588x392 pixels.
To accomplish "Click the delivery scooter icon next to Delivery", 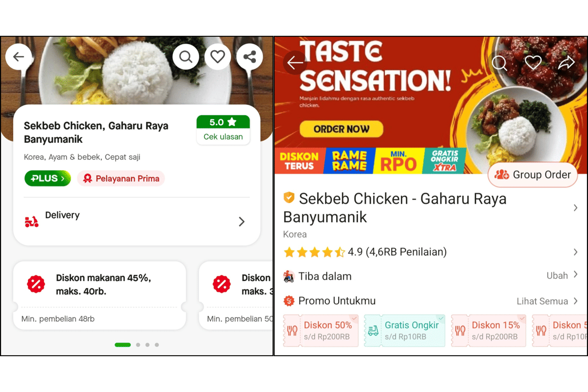I will (32, 221).
